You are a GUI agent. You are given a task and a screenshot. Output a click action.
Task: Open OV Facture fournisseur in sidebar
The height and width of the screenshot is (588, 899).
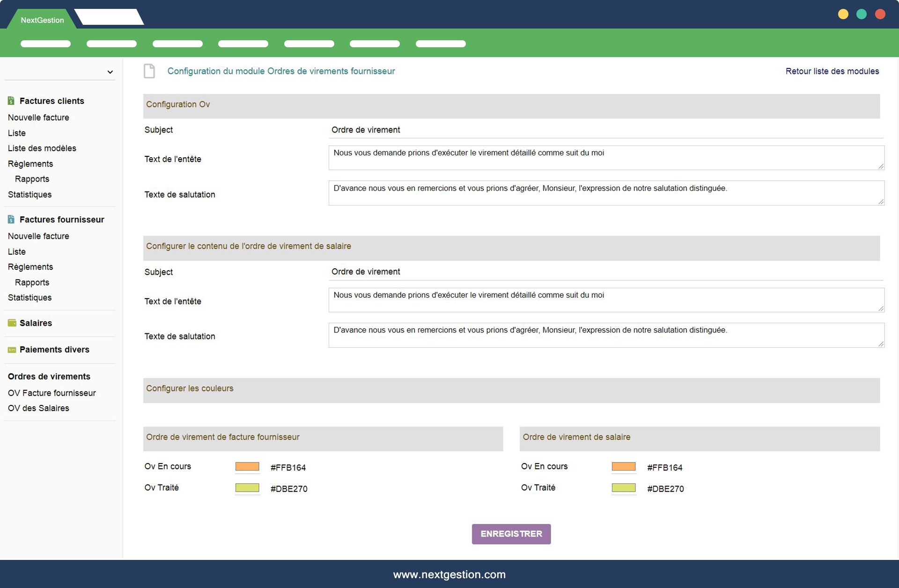tap(52, 393)
